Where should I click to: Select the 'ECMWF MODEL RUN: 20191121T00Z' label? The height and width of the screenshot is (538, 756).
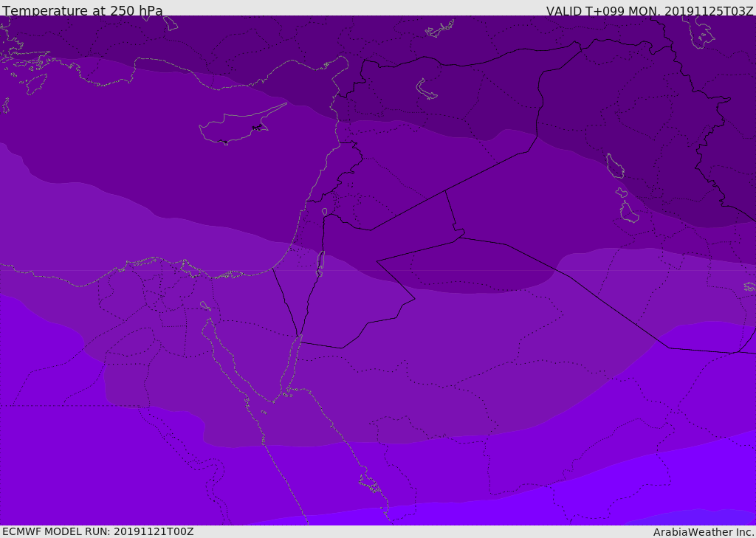pyautogui.click(x=98, y=531)
